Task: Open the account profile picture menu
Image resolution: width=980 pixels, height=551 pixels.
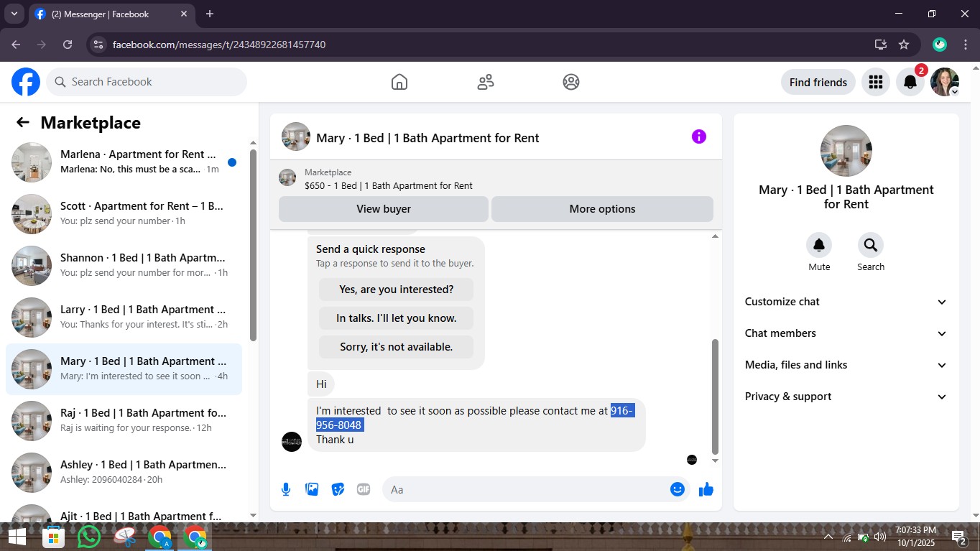Action: [945, 82]
